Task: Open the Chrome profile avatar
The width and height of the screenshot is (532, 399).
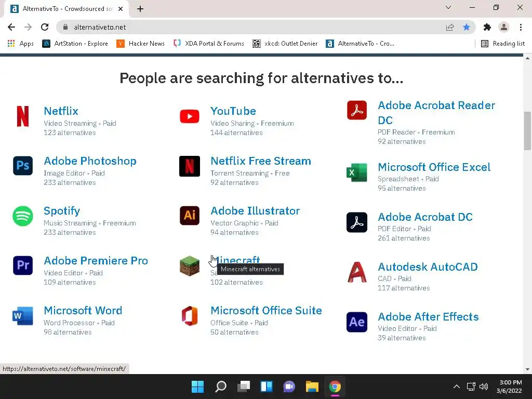Action: click(504, 27)
